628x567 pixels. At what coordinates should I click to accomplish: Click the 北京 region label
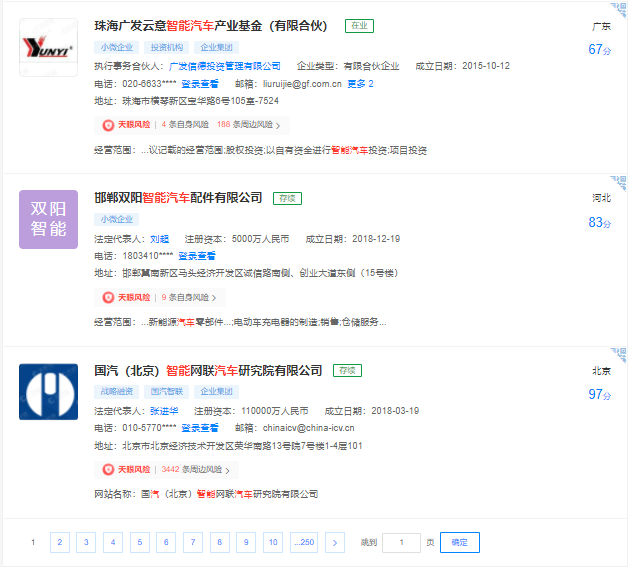602,371
